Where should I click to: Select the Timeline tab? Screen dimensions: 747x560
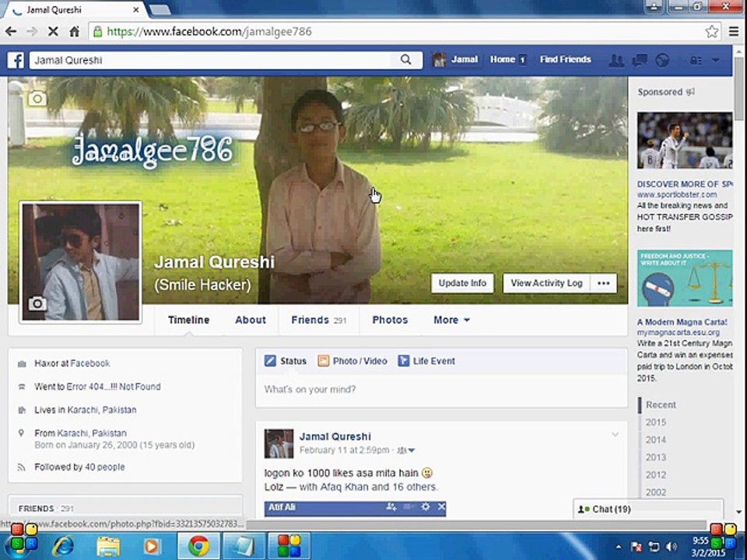click(x=188, y=320)
